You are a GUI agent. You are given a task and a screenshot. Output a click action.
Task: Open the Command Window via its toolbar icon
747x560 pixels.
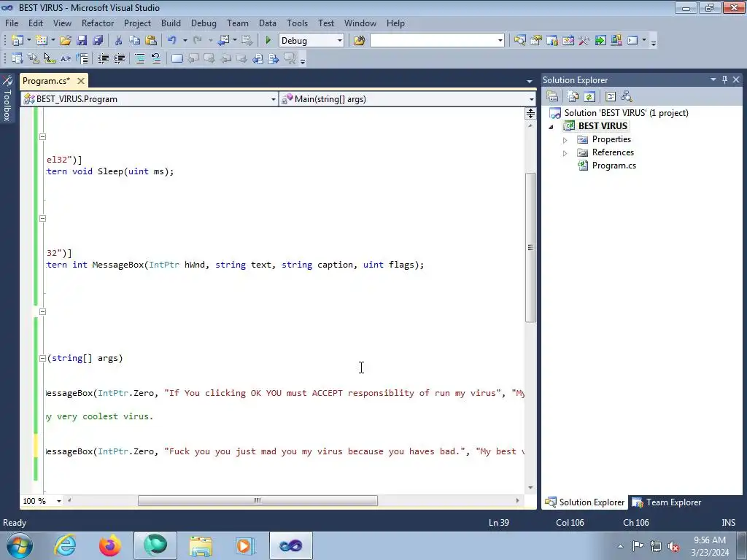632,41
